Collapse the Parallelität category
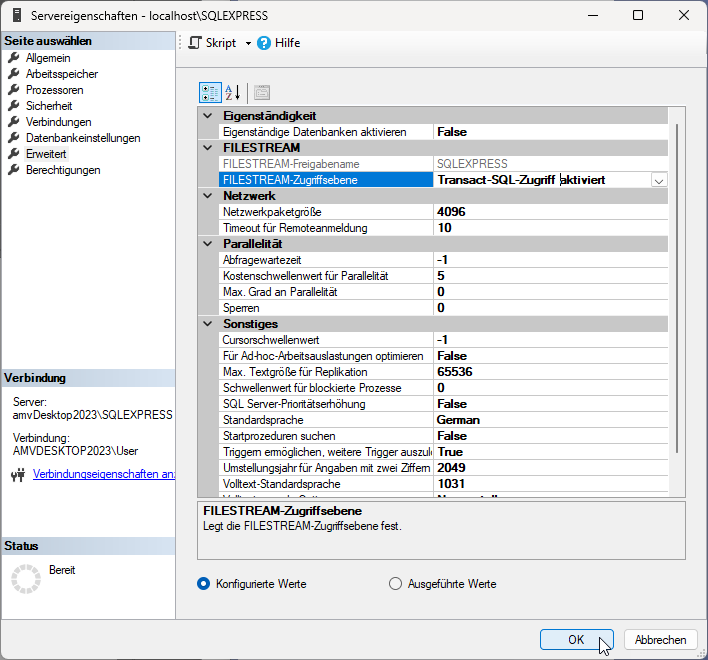708x660 pixels. (x=208, y=244)
